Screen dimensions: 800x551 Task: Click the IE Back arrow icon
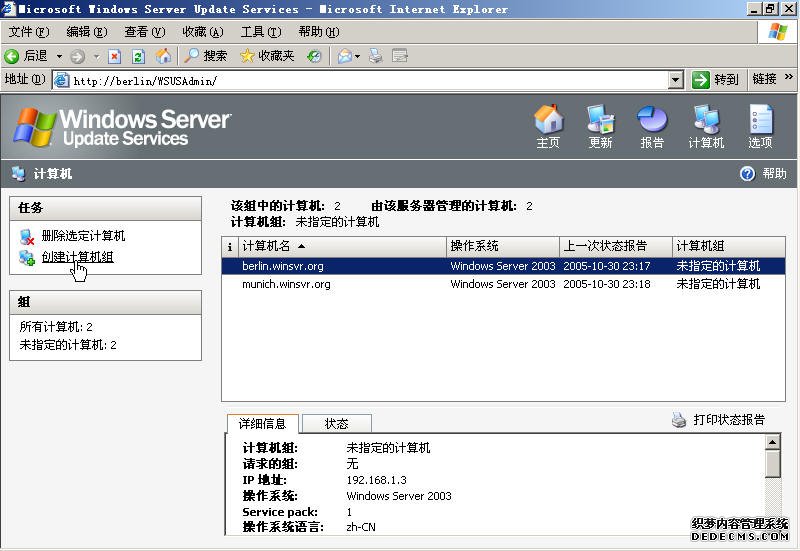pos(11,56)
